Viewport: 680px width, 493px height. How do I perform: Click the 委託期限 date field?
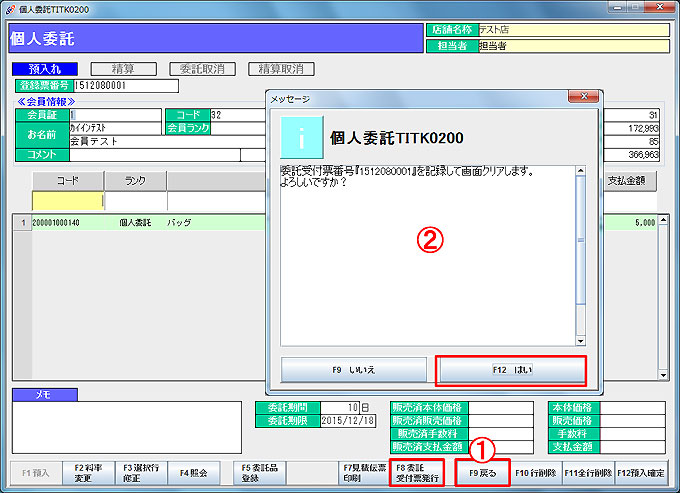[x=348, y=421]
